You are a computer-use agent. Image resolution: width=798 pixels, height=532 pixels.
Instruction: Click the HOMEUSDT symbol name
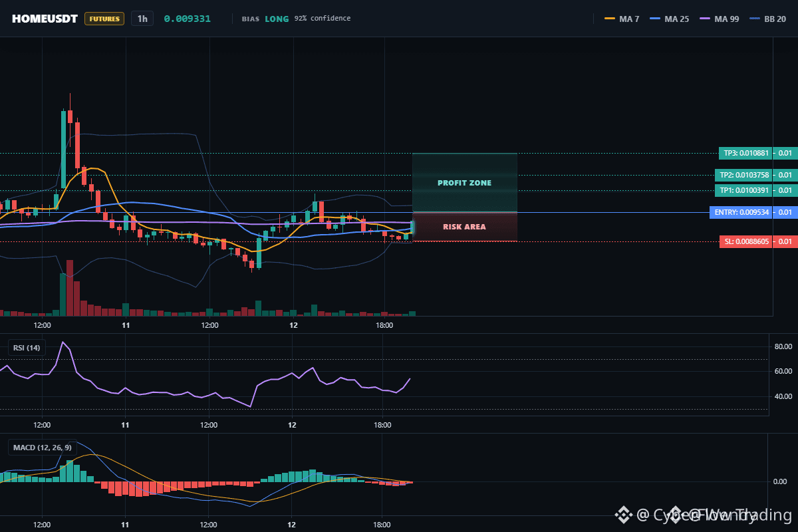[x=44, y=19]
